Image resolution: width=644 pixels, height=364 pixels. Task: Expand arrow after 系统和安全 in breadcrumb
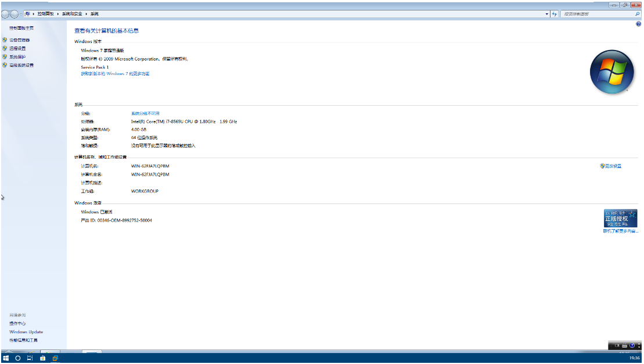click(87, 13)
